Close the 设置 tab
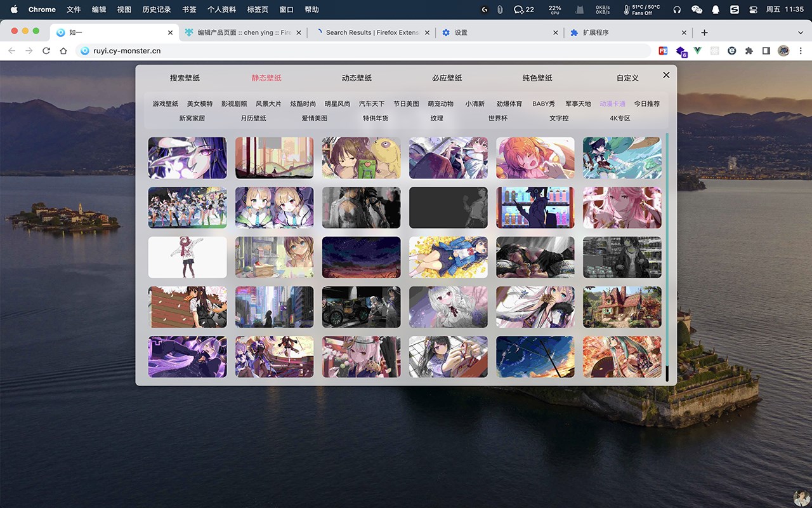This screenshot has height=508, width=812. coord(556,32)
